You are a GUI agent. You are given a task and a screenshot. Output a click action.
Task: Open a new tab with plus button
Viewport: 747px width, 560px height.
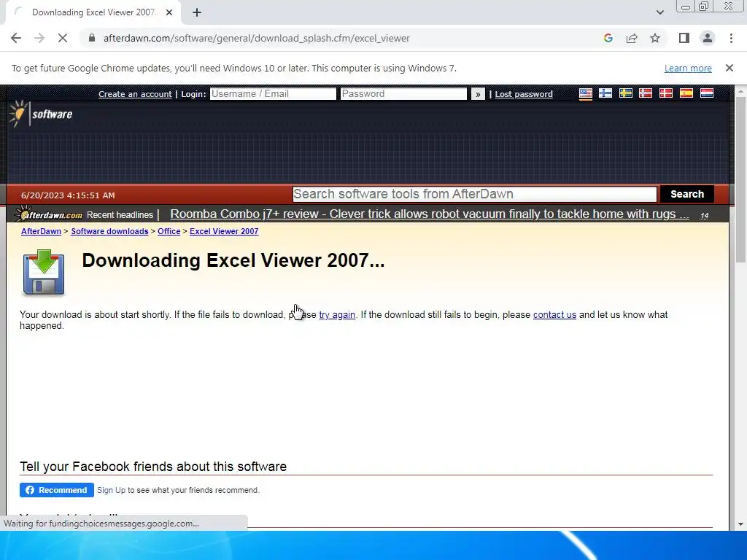[197, 13]
